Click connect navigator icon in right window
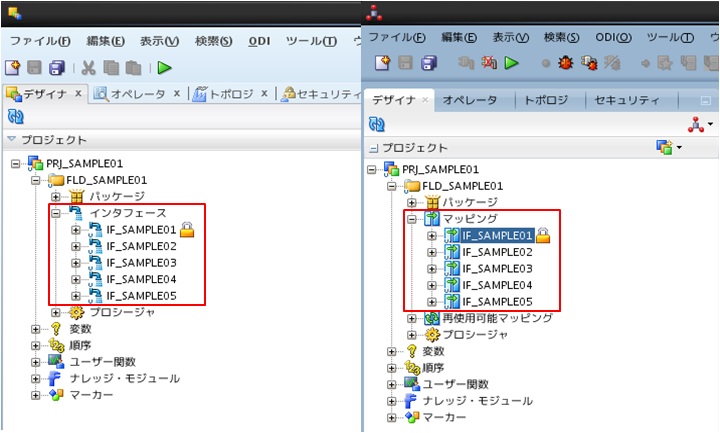Image resolution: width=720 pixels, height=433 pixels. pyautogui.click(x=696, y=124)
